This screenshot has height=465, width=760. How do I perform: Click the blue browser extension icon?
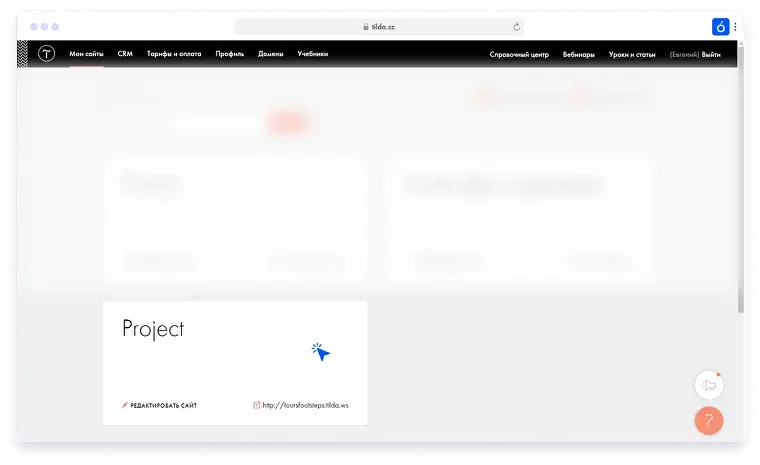[720, 27]
